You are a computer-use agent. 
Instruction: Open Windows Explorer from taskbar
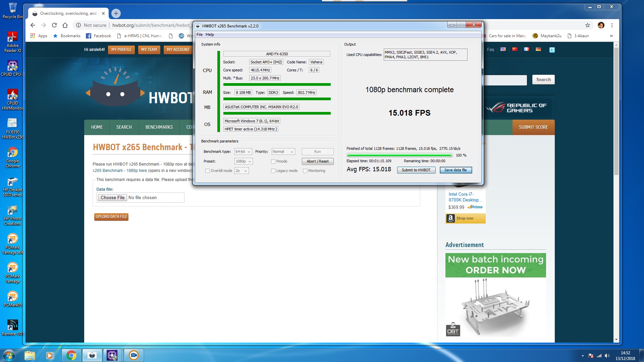coord(30,355)
